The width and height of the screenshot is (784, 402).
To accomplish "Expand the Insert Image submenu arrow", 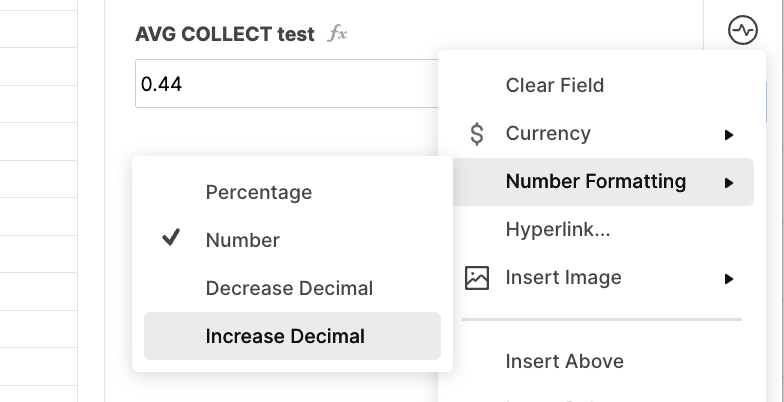I will pyautogui.click(x=729, y=278).
